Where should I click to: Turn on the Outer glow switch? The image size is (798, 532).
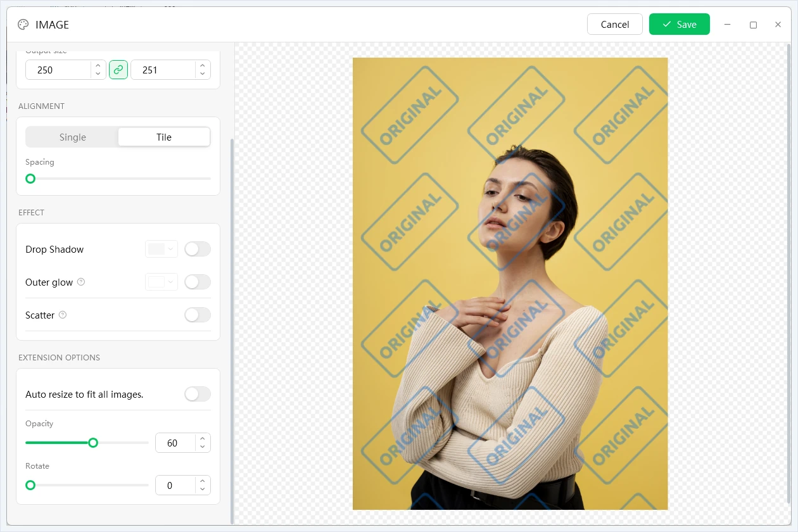(198, 282)
